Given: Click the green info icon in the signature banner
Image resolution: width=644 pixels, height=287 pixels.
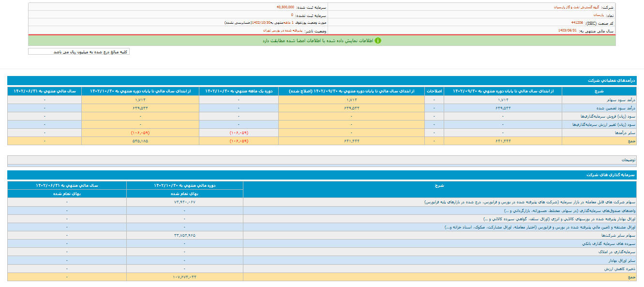Looking at the screenshot, I should pos(378,41).
